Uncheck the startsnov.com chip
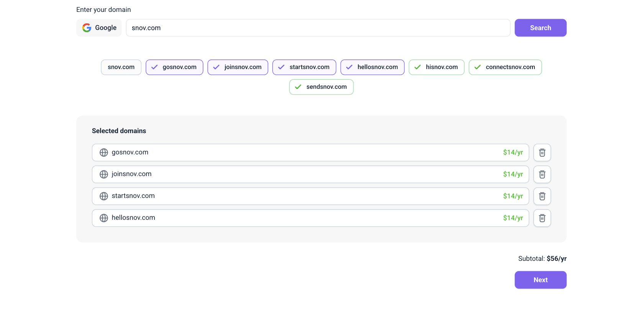The height and width of the screenshot is (323, 644). coord(304,67)
